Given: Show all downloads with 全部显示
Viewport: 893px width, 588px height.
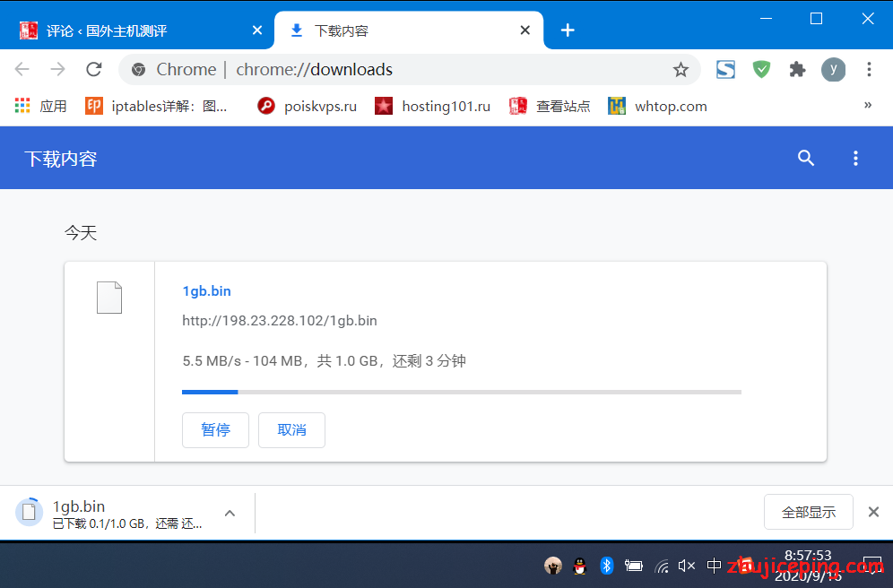Looking at the screenshot, I should (x=808, y=512).
